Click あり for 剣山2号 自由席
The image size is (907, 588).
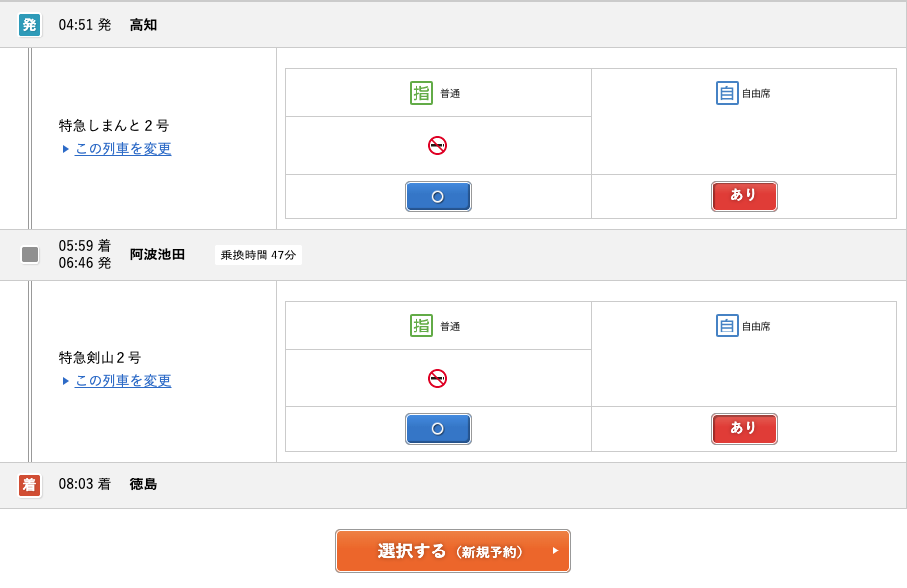(743, 429)
